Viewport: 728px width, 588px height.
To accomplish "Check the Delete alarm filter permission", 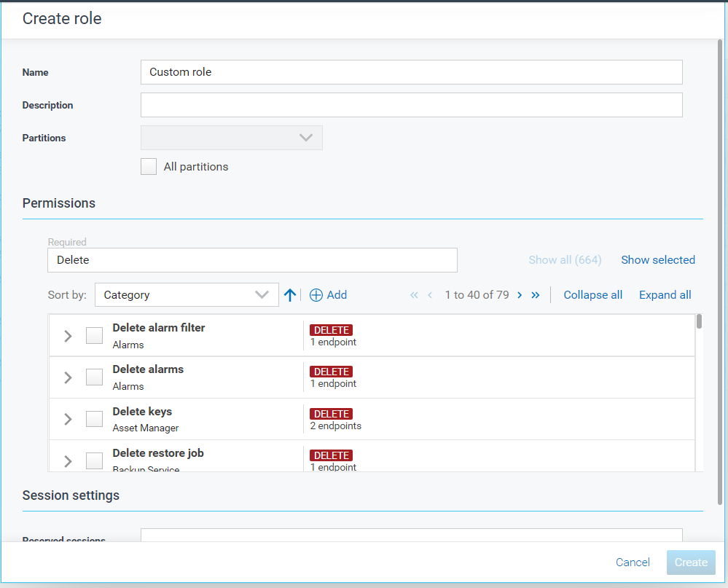I will pyautogui.click(x=94, y=335).
